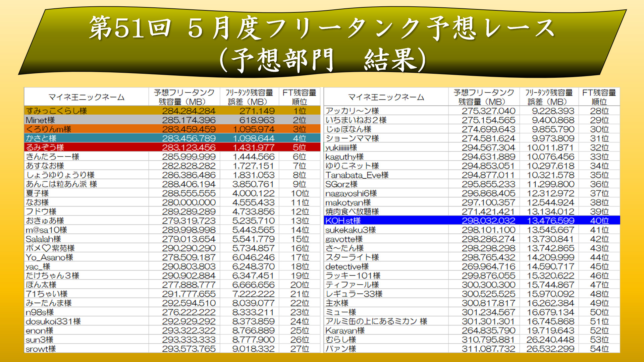The width and height of the screenshot is (644, 362).
Task: Select the cell showing 284,284,284
Action: point(189,111)
